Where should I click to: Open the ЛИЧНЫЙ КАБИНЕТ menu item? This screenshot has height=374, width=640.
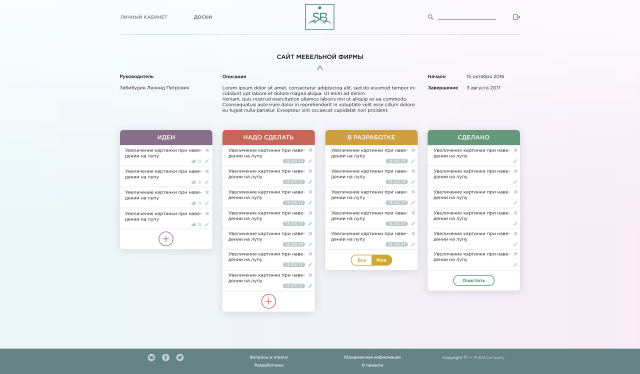coord(144,17)
